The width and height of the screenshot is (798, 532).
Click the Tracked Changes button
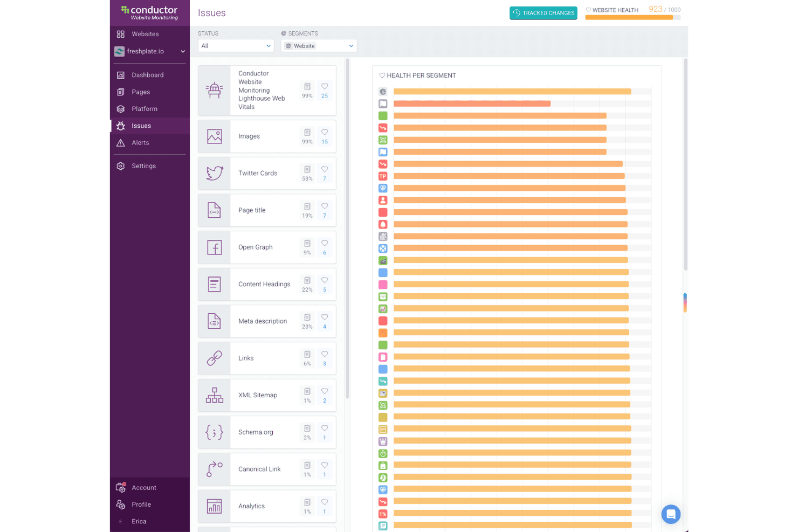coord(544,13)
